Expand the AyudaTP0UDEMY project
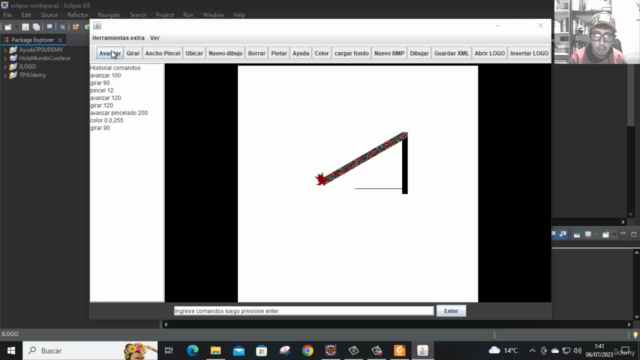The width and height of the screenshot is (640, 360). (x=5, y=50)
